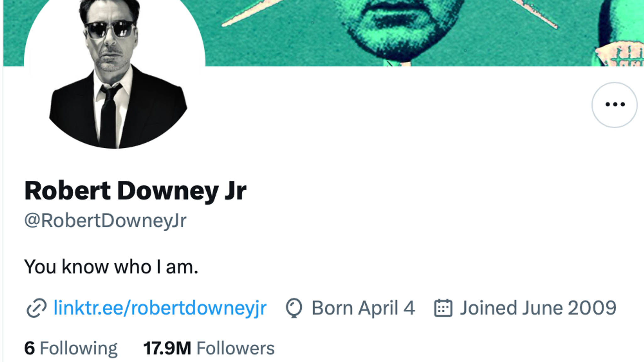Click the bio "You know who I am."
Image resolution: width=644 pixels, height=362 pixels.
(x=111, y=267)
